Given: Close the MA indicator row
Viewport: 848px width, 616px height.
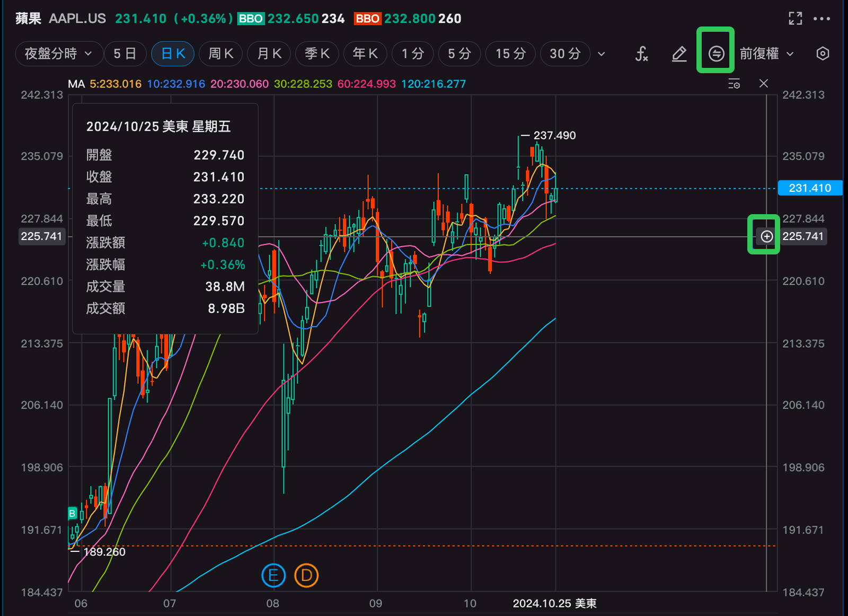Looking at the screenshot, I should tap(763, 84).
